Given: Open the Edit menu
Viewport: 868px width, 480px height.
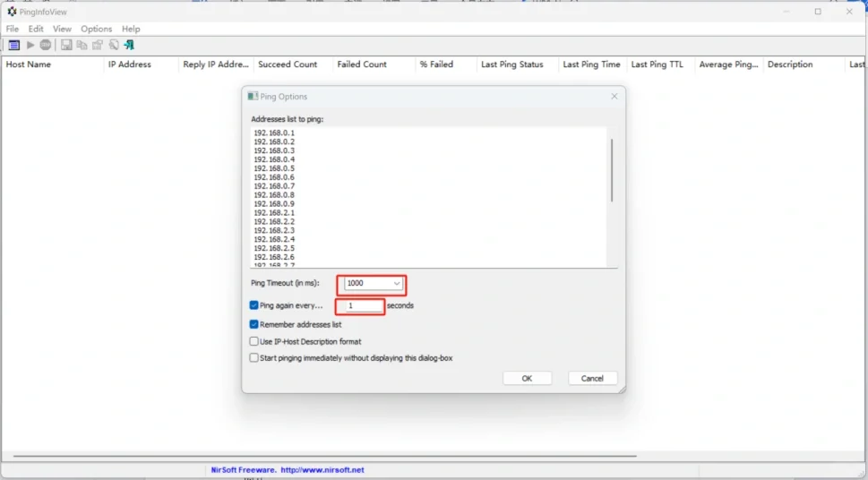Looking at the screenshot, I should coord(36,29).
